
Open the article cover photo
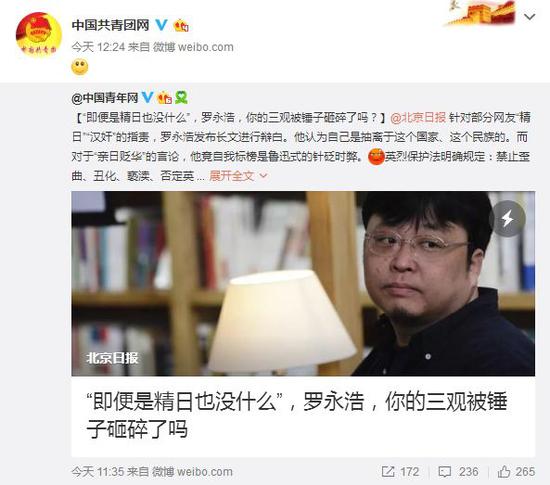[303, 283]
